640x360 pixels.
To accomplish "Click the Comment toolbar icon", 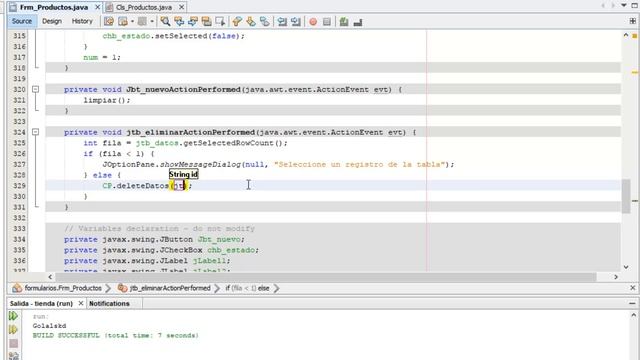I will pos(344,22).
